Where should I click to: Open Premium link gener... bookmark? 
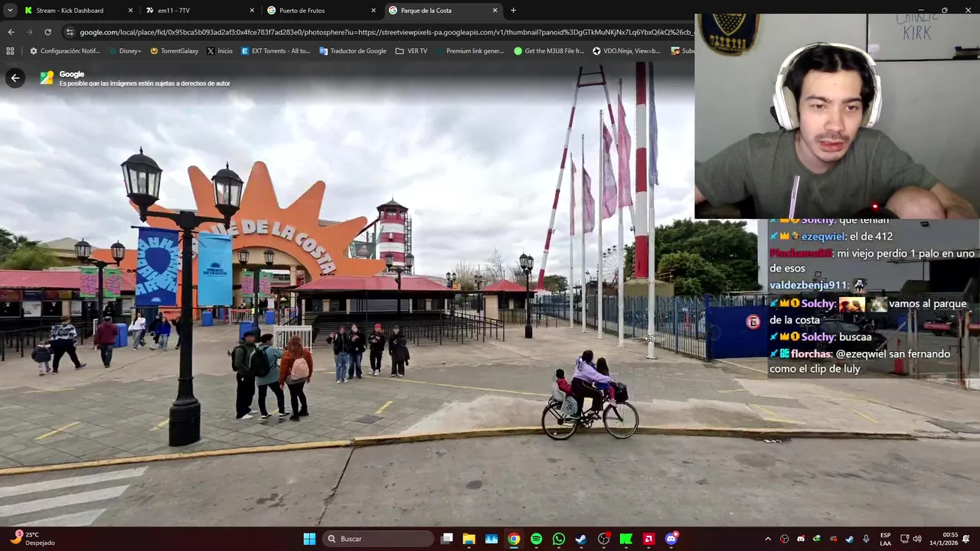[x=469, y=51]
